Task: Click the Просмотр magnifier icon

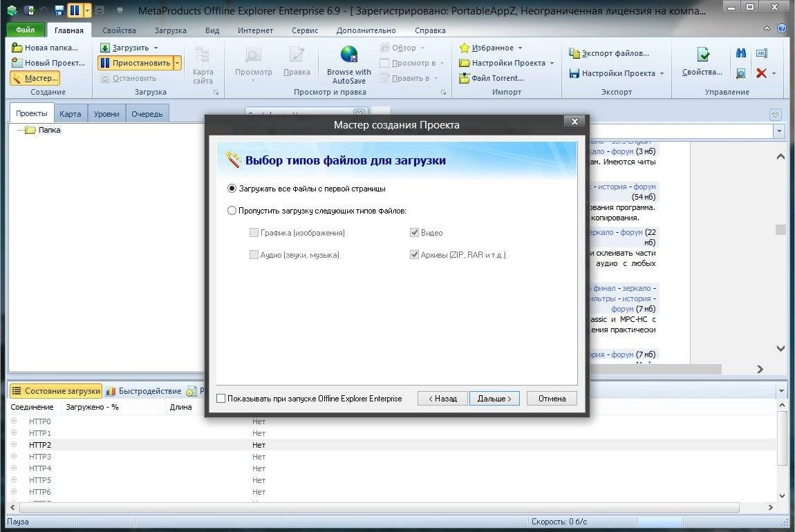Action: tap(254, 54)
